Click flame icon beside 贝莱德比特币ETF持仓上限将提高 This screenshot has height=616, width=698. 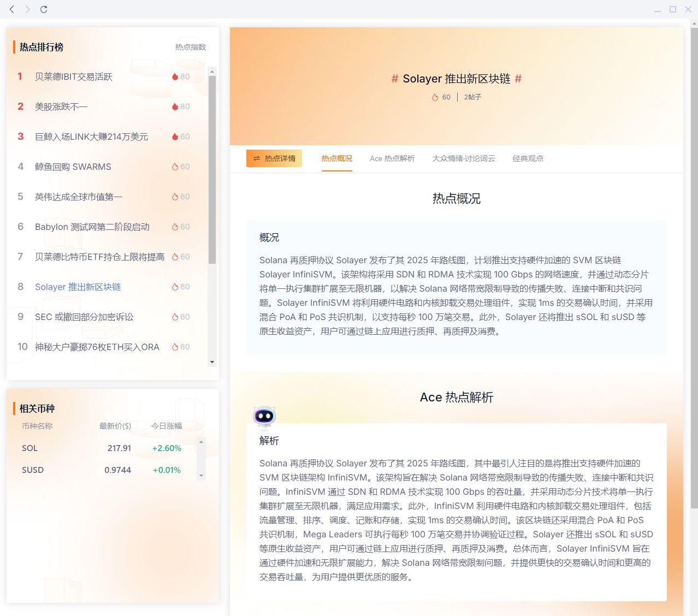click(x=175, y=257)
